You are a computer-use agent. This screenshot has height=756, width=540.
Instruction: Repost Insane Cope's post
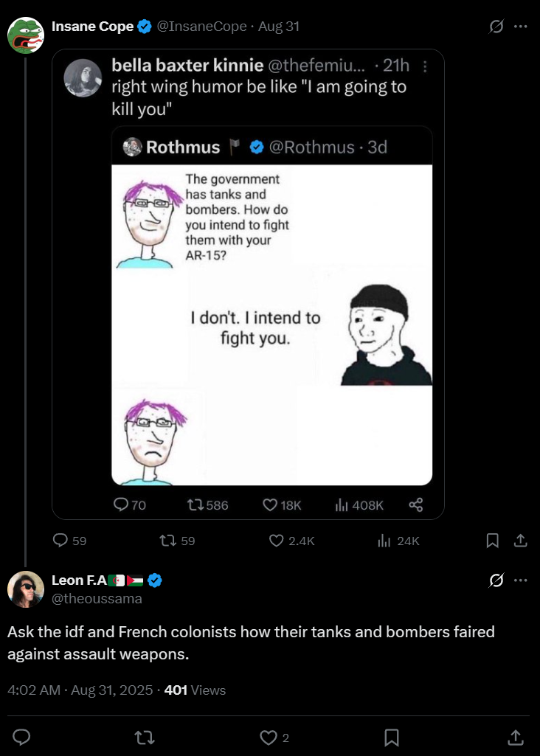[x=167, y=541]
